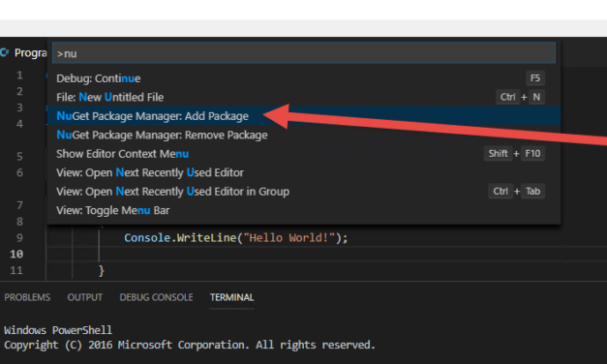Select the TERMINAL panel tab
The image size is (607, 364).
[232, 297]
